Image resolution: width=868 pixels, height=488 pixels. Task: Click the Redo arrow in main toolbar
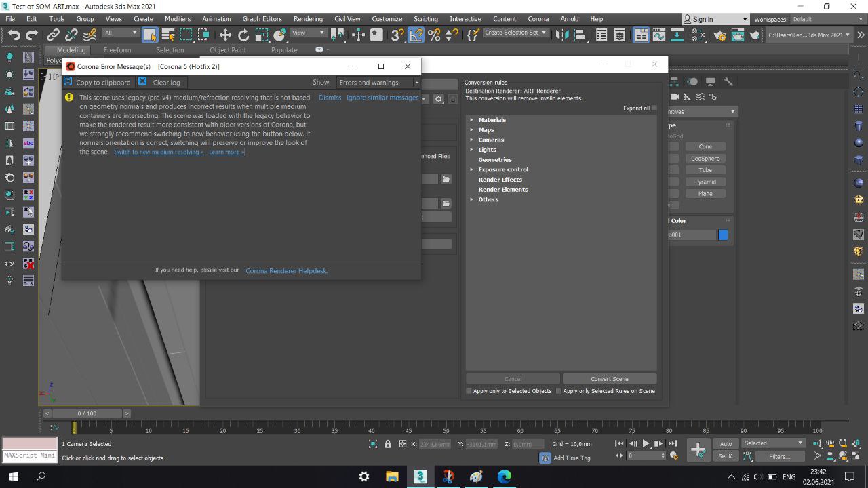pyautogui.click(x=31, y=35)
